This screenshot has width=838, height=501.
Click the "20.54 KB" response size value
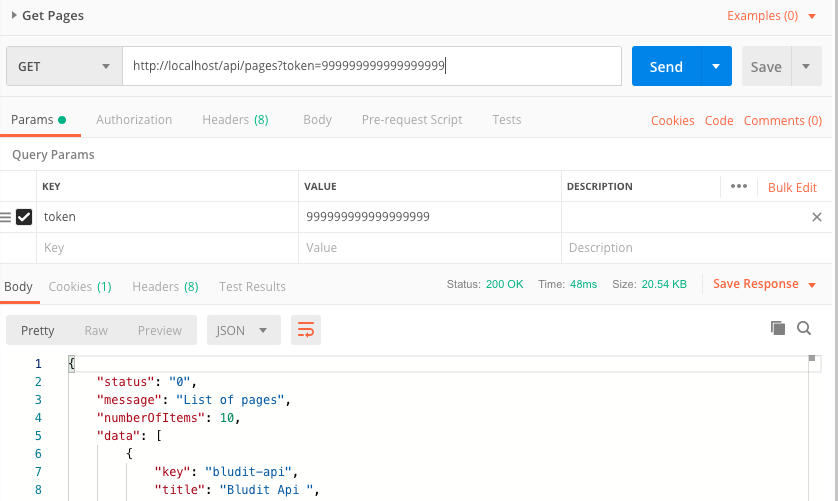tap(664, 284)
